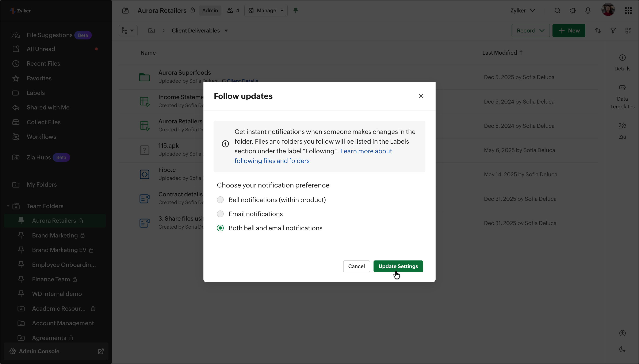Close the Follow updates dialog
The width and height of the screenshot is (639, 364).
coord(421,96)
